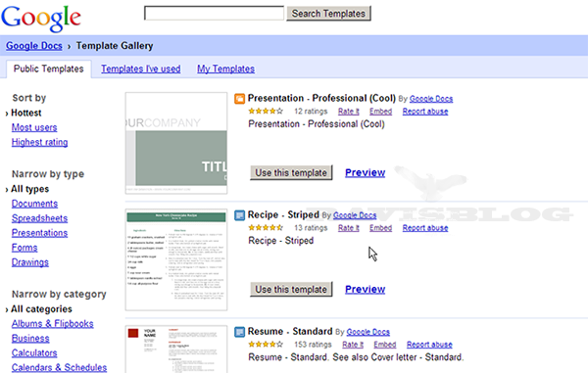
Task: Sort templates by Hottest
Action: pyautogui.click(x=26, y=113)
